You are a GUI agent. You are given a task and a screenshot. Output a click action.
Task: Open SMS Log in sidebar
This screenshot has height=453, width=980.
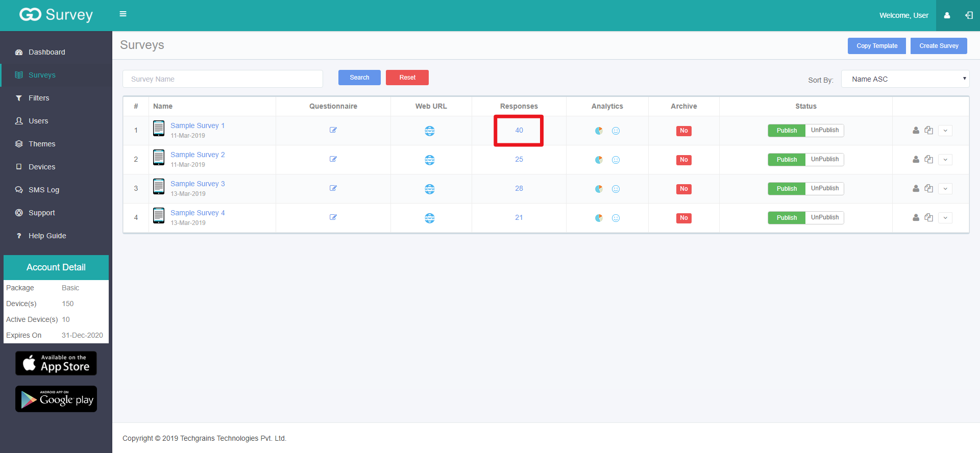click(56, 190)
